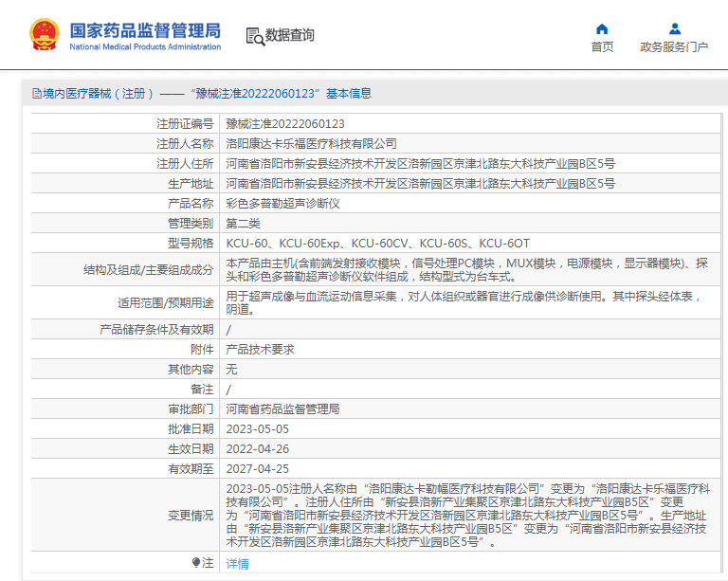Click the 批准日期 row label

[x=191, y=429]
